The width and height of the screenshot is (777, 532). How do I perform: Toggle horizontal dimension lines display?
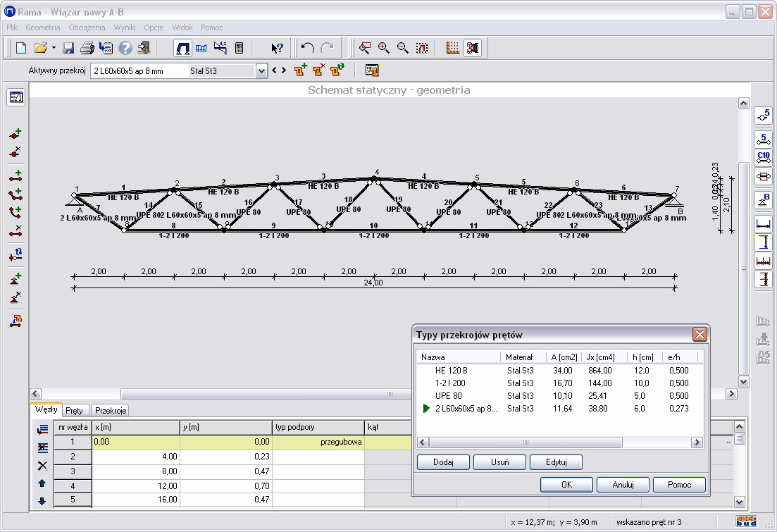point(763,224)
